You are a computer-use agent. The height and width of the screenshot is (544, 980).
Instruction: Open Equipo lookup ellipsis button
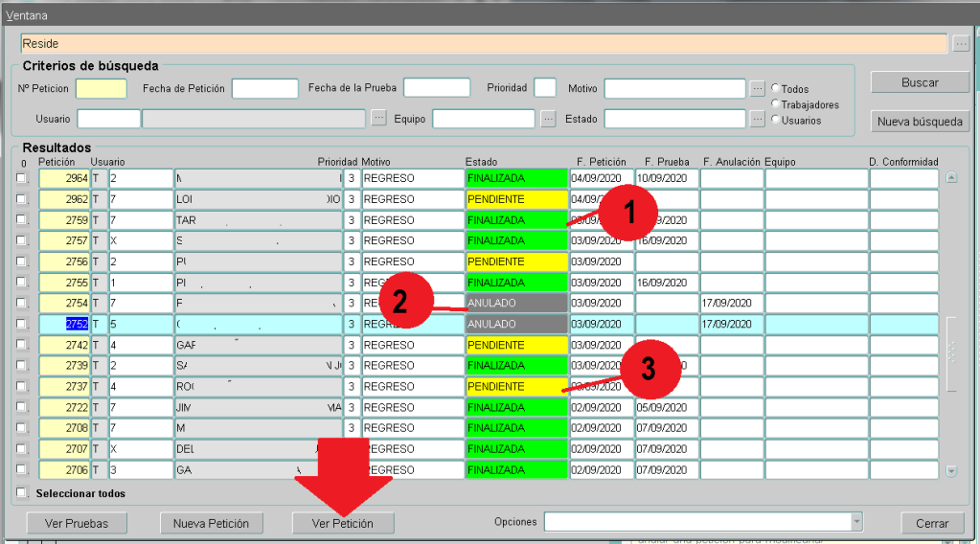(548, 119)
